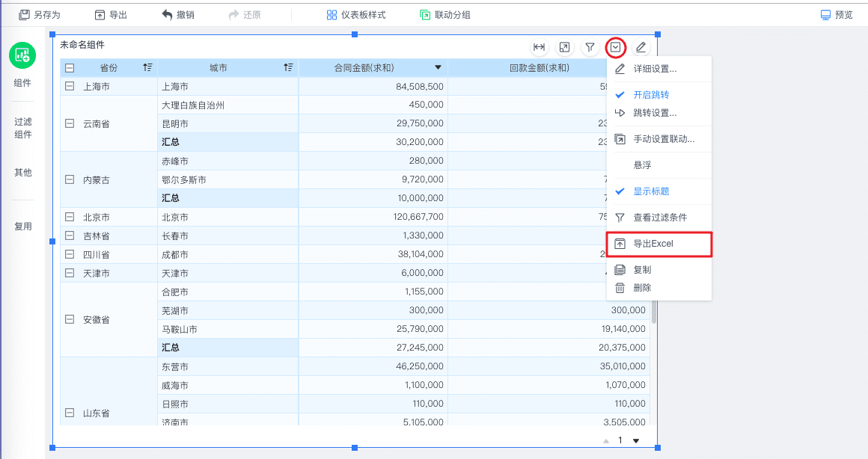868x459 pixels.
Task: Select 详细设置... menu item
Action: pos(658,69)
